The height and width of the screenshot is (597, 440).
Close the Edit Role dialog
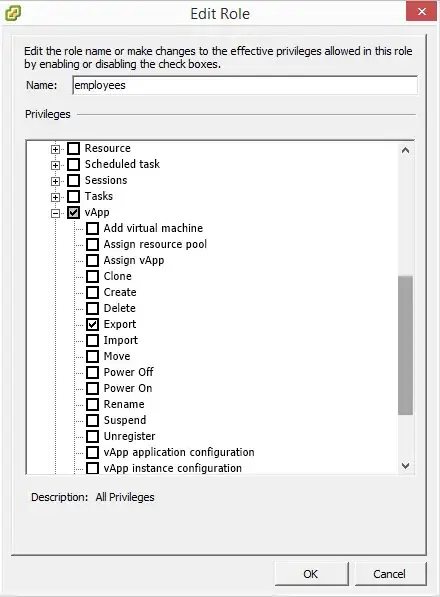(421, 11)
